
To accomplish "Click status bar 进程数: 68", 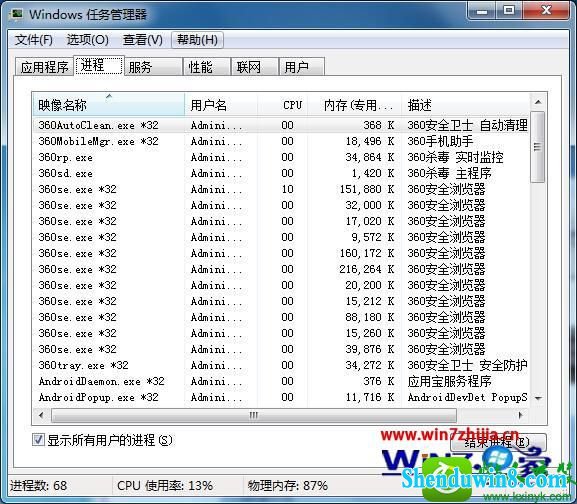I will (x=38, y=486).
